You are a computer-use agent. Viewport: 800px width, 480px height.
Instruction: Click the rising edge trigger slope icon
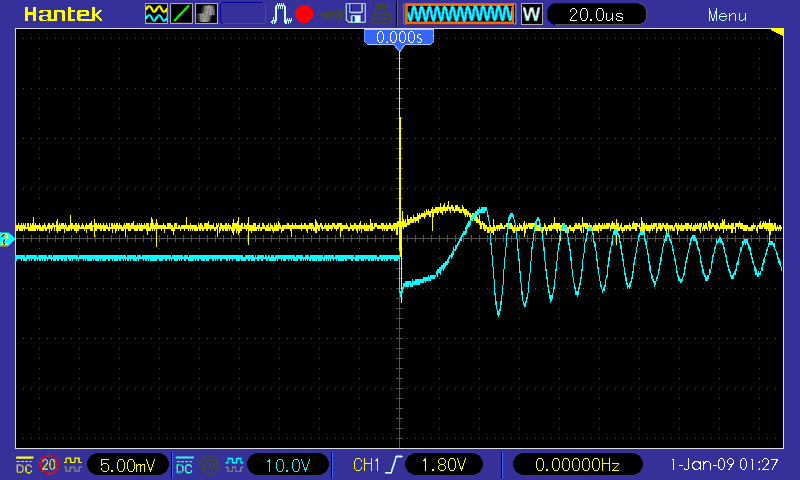click(x=394, y=465)
